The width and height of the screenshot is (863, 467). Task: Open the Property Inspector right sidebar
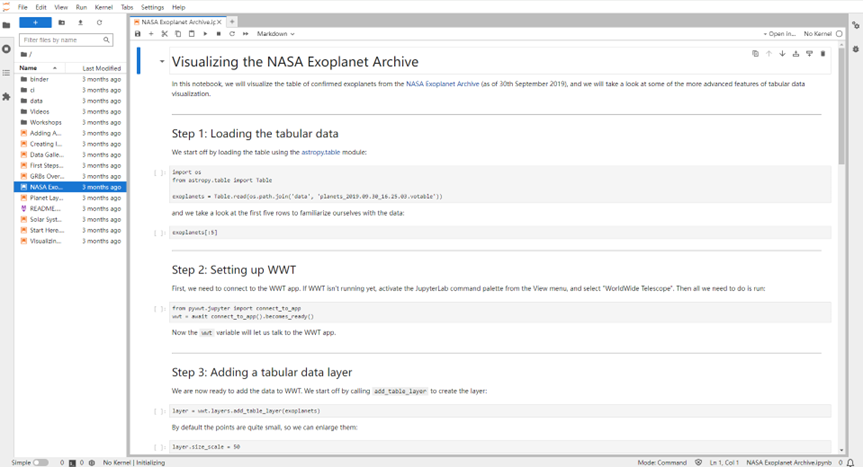[856, 25]
